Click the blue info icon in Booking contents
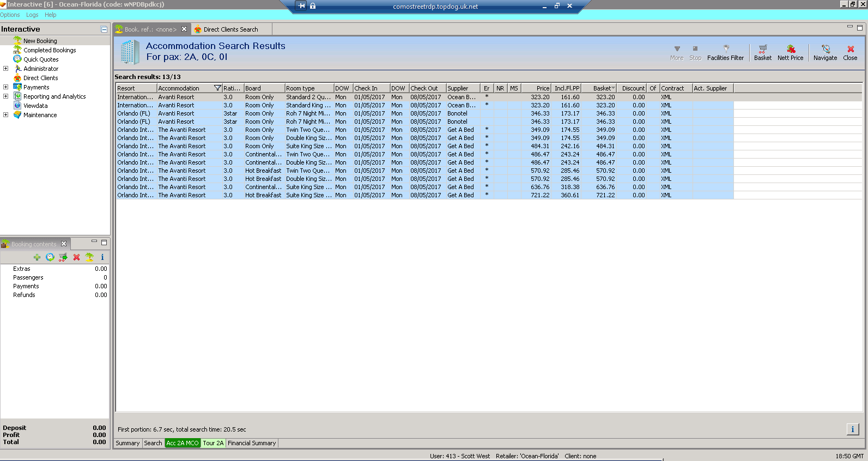868x461 pixels. pyautogui.click(x=102, y=257)
